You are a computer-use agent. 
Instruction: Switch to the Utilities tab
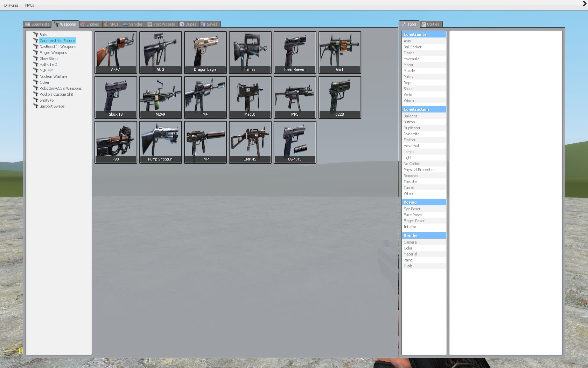430,24
